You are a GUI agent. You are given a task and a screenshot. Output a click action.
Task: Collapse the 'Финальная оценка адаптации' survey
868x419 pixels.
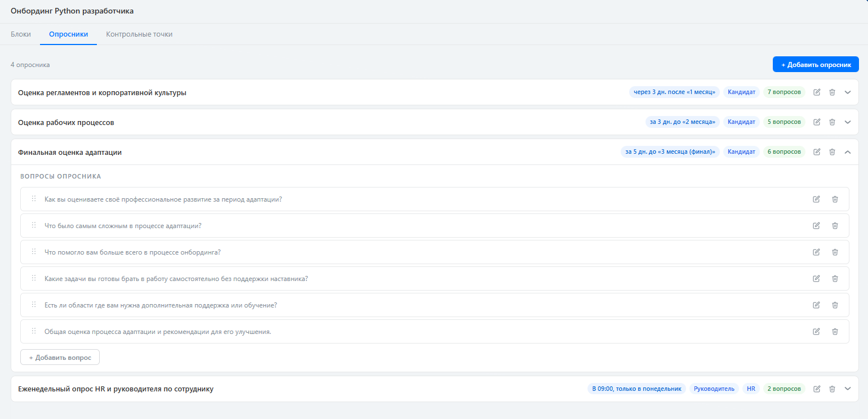click(x=848, y=152)
